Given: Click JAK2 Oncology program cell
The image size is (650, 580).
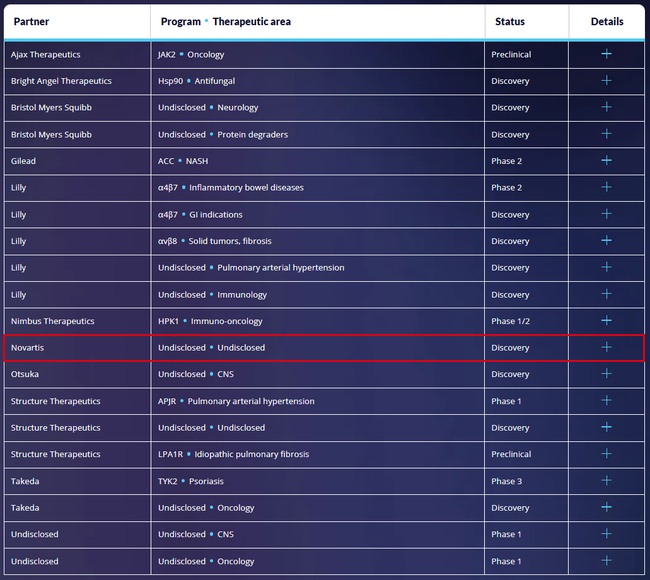Looking at the screenshot, I should pos(318,54).
